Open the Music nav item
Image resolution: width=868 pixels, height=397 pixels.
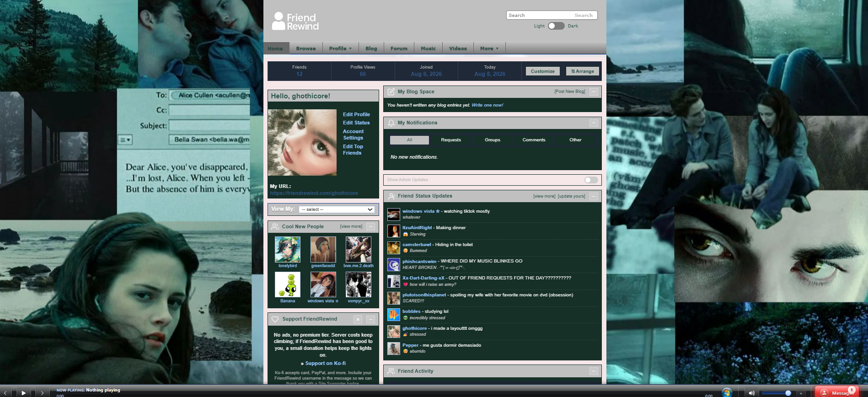click(429, 48)
